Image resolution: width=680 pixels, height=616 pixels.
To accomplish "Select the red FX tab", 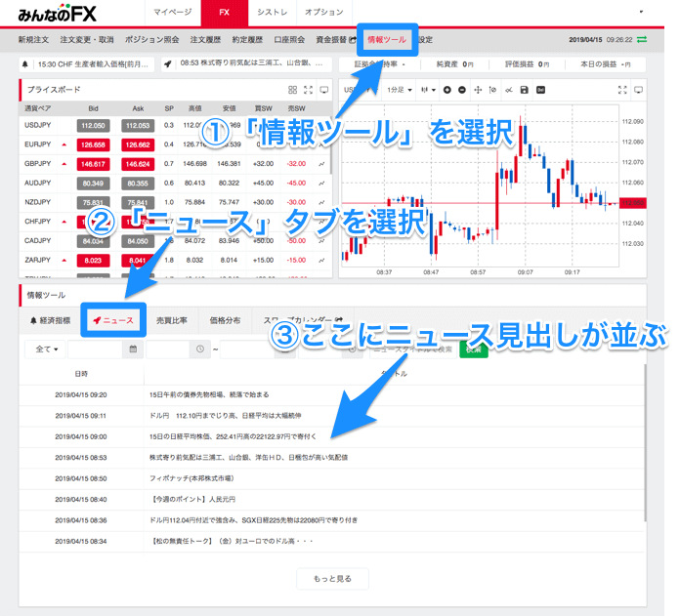I will (224, 13).
